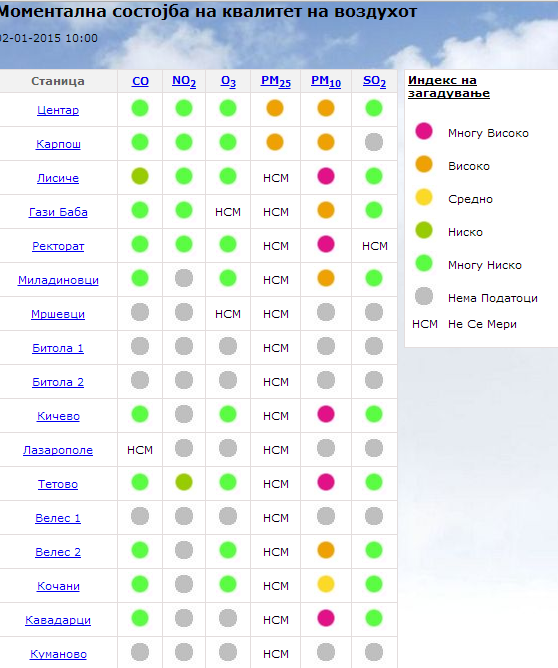Open the NO2 column header link
The height and width of the screenshot is (668, 558).
click(184, 81)
